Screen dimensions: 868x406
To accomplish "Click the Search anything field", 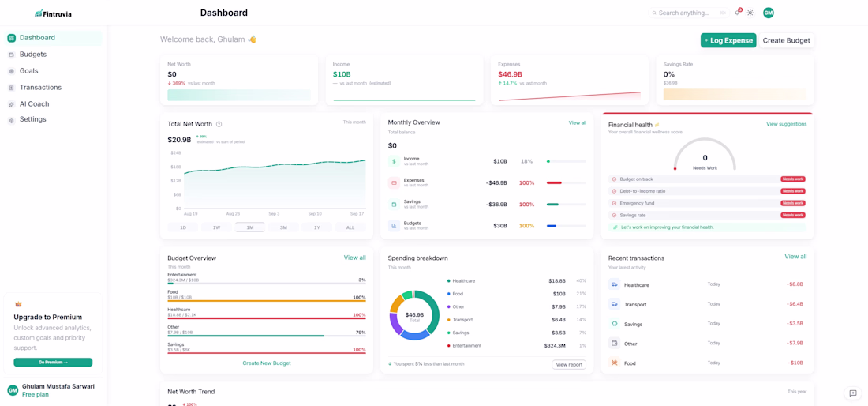I will 689,13.
